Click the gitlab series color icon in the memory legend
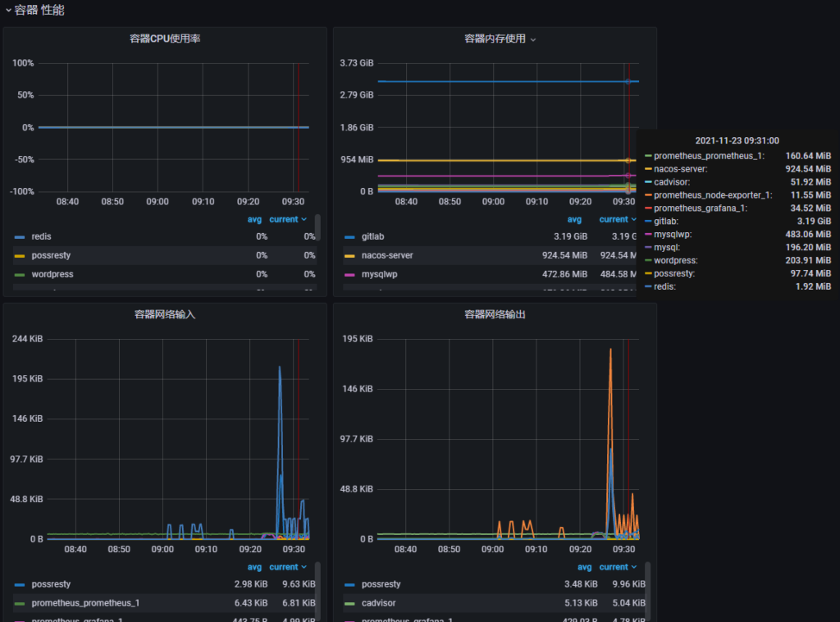Viewport: 840px width, 622px height. [x=350, y=236]
